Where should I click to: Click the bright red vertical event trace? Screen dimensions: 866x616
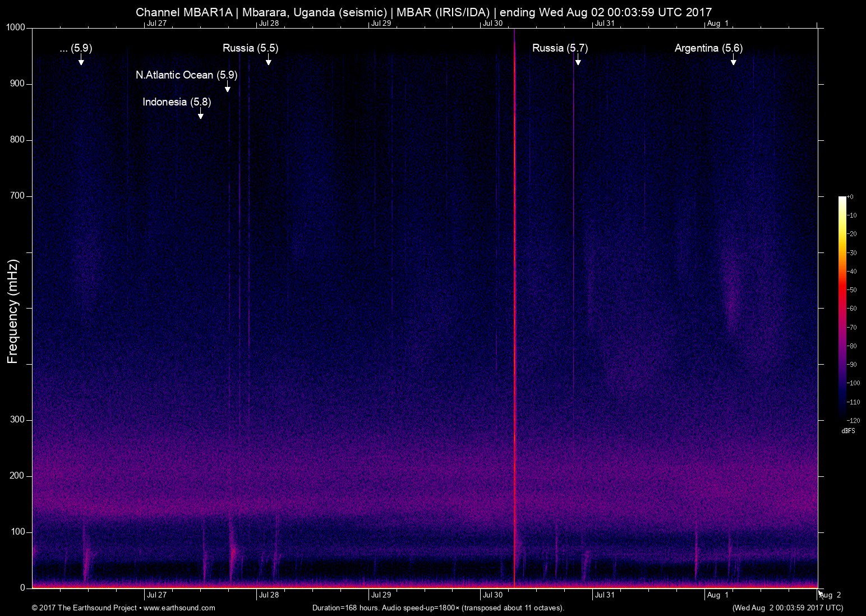pos(514,309)
